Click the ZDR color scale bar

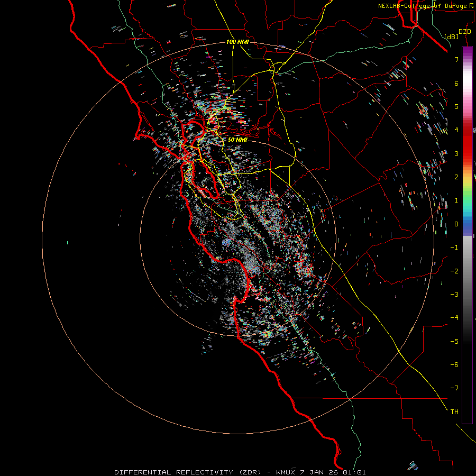[x=467, y=235]
